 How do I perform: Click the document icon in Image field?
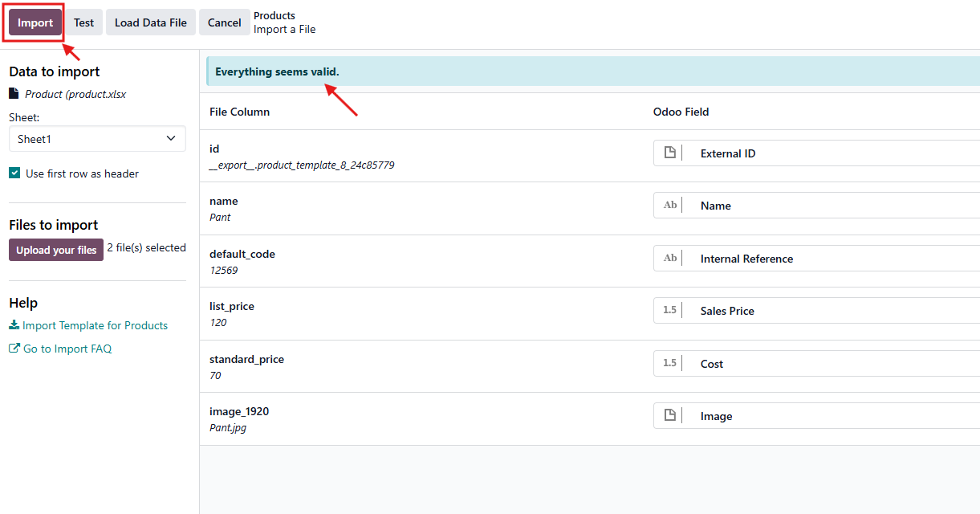(x=670, y=416)
